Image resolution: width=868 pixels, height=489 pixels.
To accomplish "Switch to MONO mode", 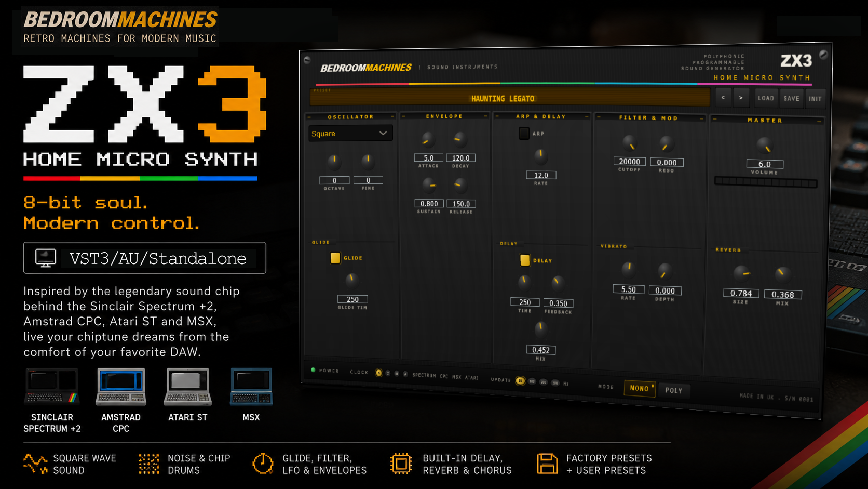I will (640, 388).
